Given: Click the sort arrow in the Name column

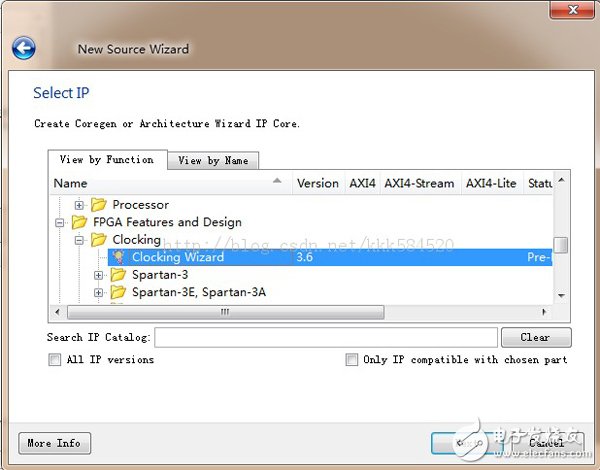Looking at the screenshot, I should (x=277, y=183).
